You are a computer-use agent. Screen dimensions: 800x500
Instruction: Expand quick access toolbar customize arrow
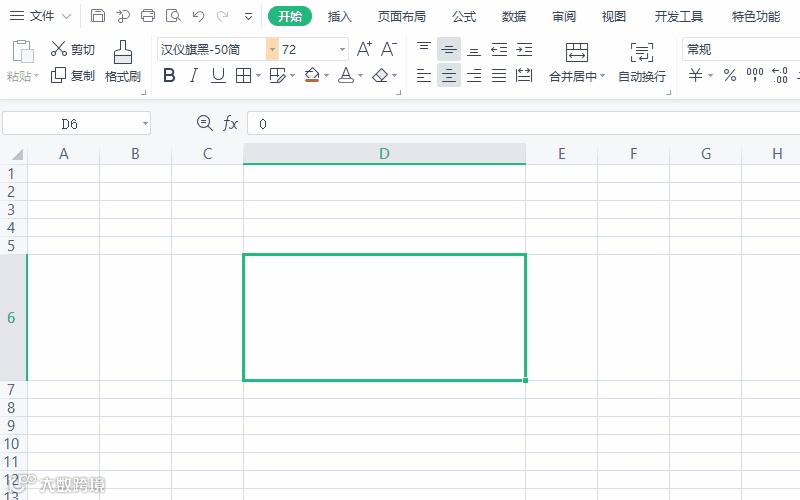(x=248, y=16)
